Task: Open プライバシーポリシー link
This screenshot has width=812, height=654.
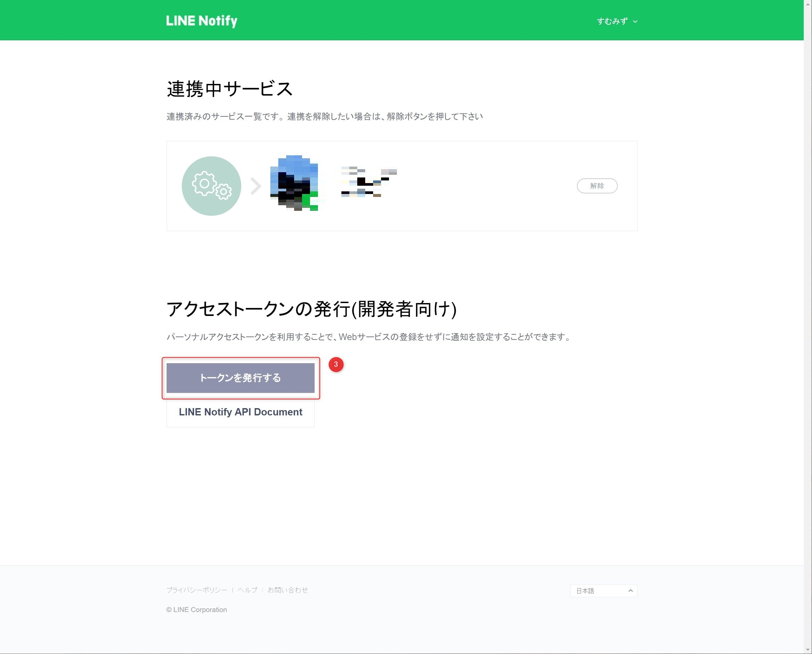Action: pyautogui.click(x=197, y=590)
